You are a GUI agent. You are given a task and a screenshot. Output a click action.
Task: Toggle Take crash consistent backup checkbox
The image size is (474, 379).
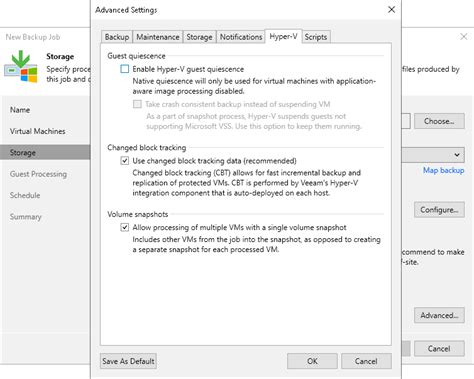pyautogui.click(x=137, y=104)
